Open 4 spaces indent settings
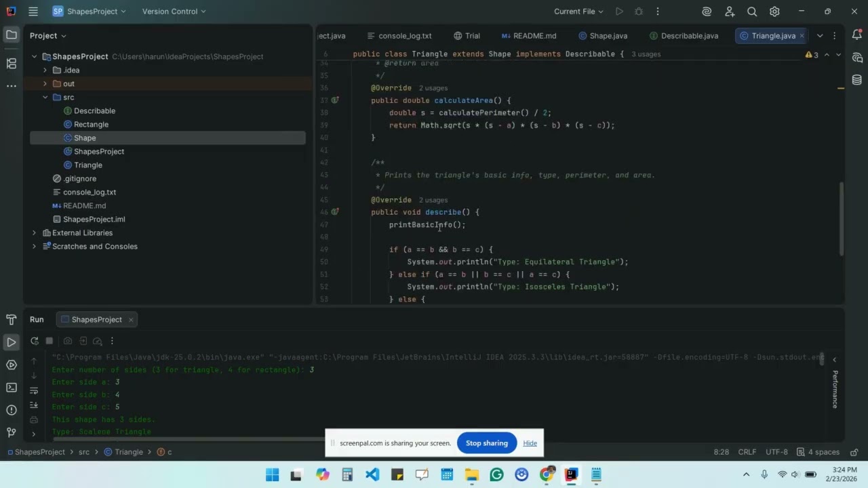The width and height of the screenshot is (868, 488). pyautogui.click(x=818, y=452)
